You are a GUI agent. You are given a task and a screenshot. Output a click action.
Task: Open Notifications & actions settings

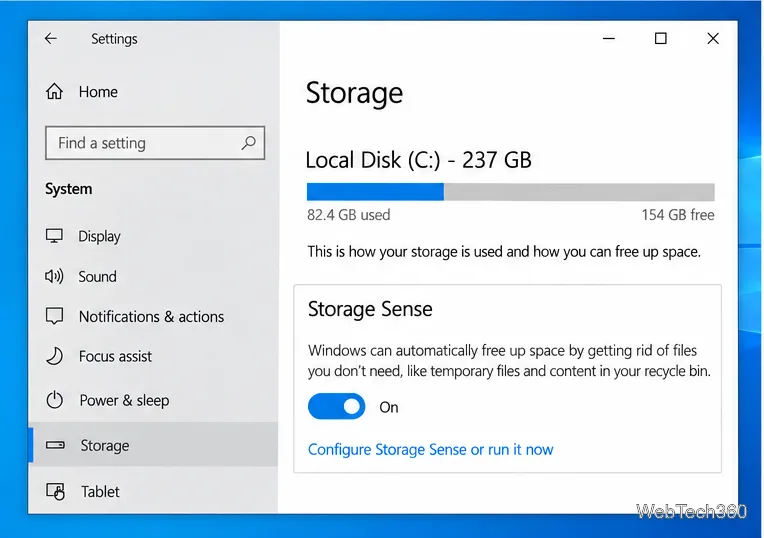pos(152,317)
